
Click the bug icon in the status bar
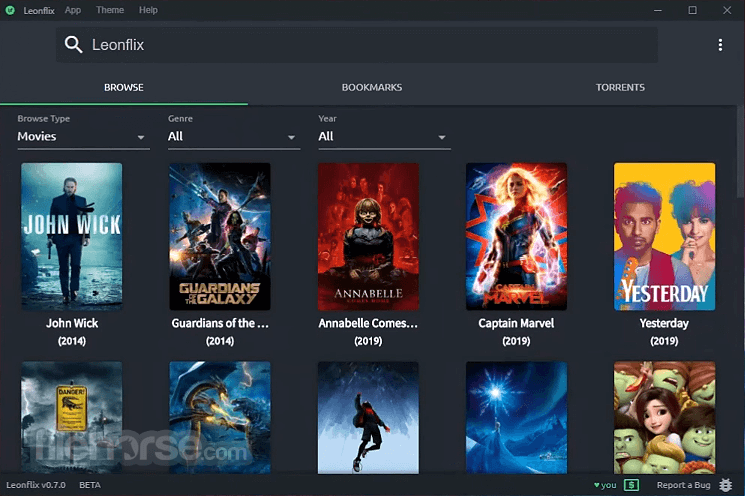point(725,485)
